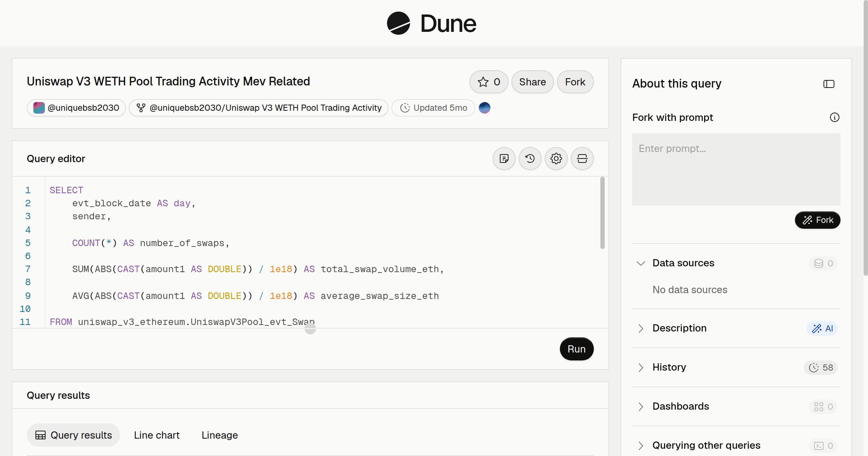Star this query
868x456 pixels.
(489, 82)
